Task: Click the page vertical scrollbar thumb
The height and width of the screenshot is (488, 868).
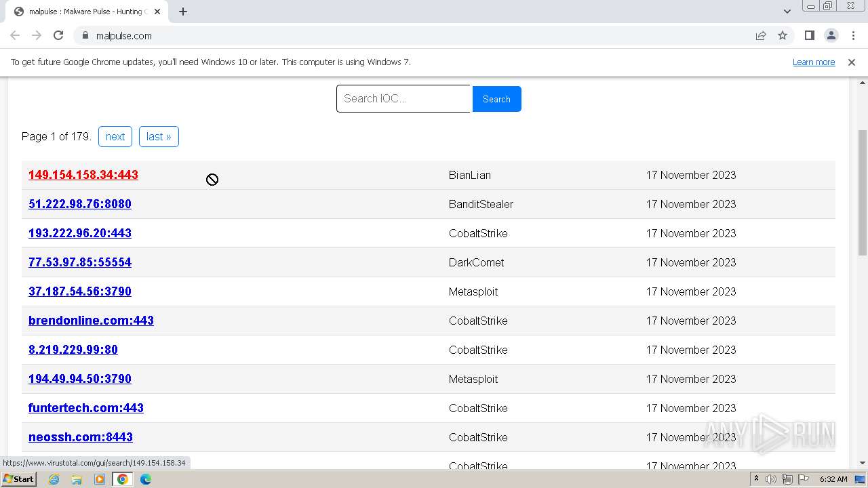Action: [x=863, y=192]
